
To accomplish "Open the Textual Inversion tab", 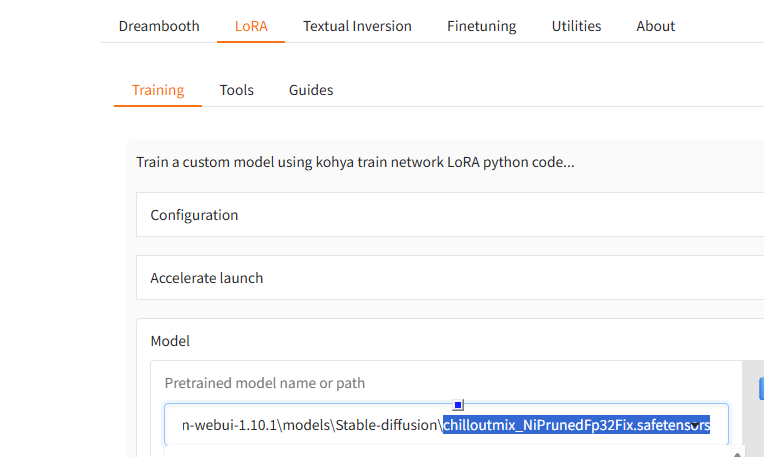I will point(357,26).
